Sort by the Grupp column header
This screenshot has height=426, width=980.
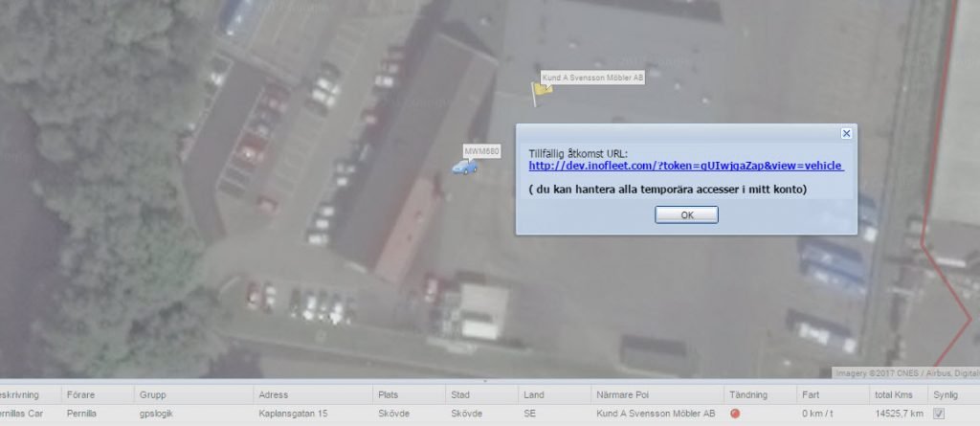click(152, 394)
